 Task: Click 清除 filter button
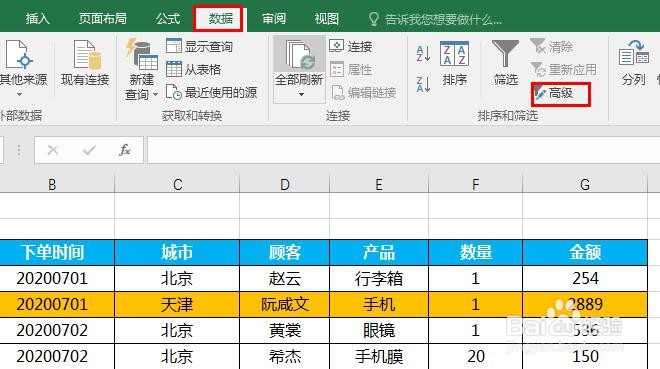click(x=552, y=46)
